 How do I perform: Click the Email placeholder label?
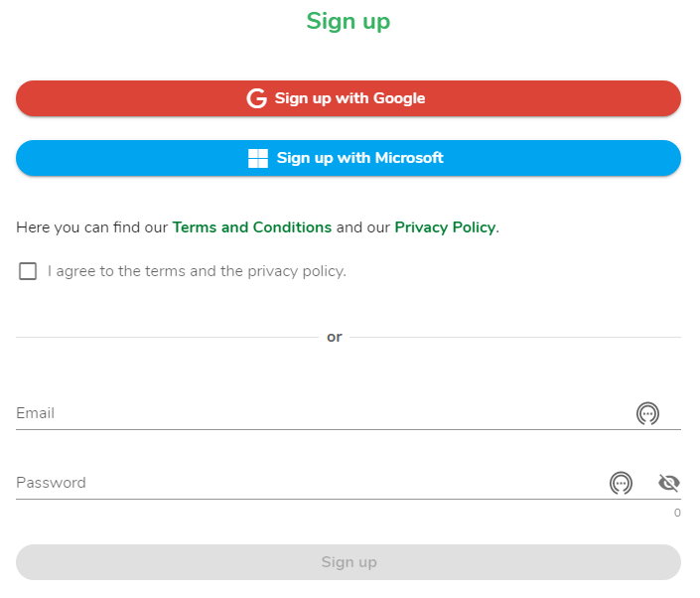(x=36, y=413)
